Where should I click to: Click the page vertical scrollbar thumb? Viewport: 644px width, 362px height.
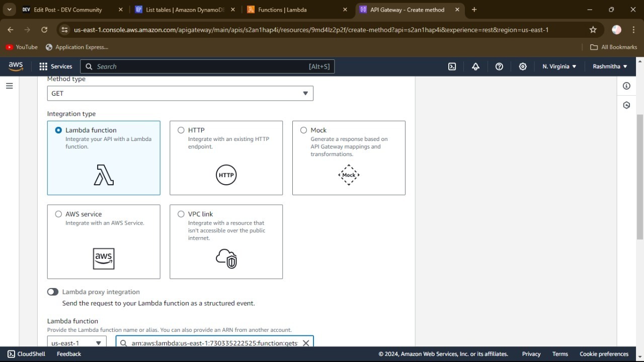[x=639, y=176]
